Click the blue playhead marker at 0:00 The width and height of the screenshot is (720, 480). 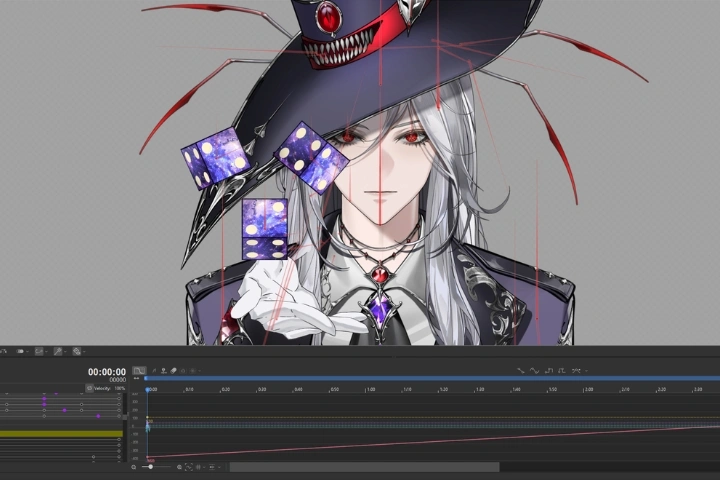coord(147,389)
